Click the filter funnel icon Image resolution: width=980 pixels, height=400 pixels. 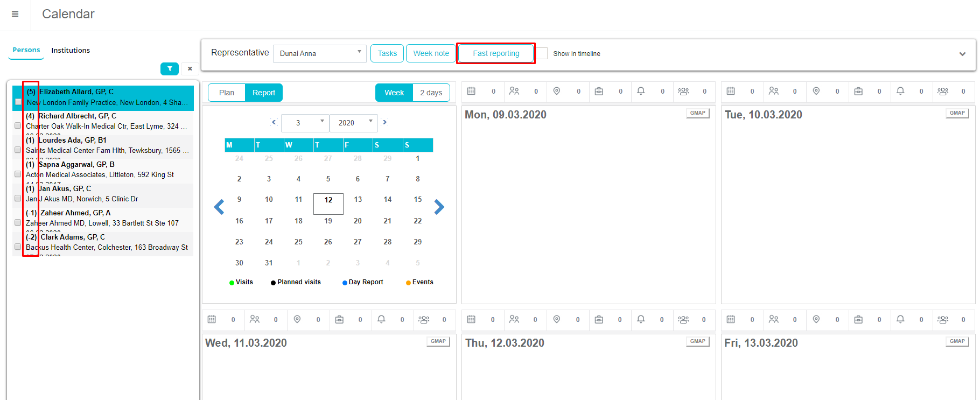tap(170, 69)
